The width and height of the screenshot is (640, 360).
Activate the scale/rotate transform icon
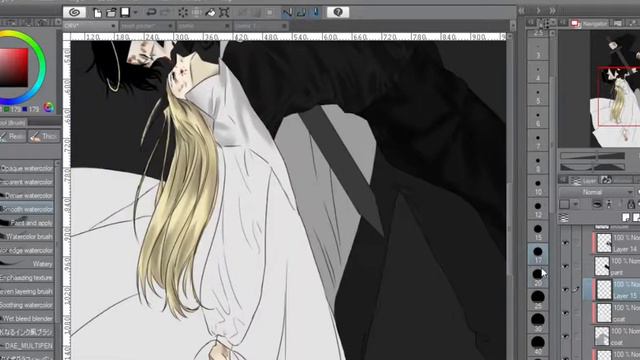pyautogui.click(x=224, y=13)
